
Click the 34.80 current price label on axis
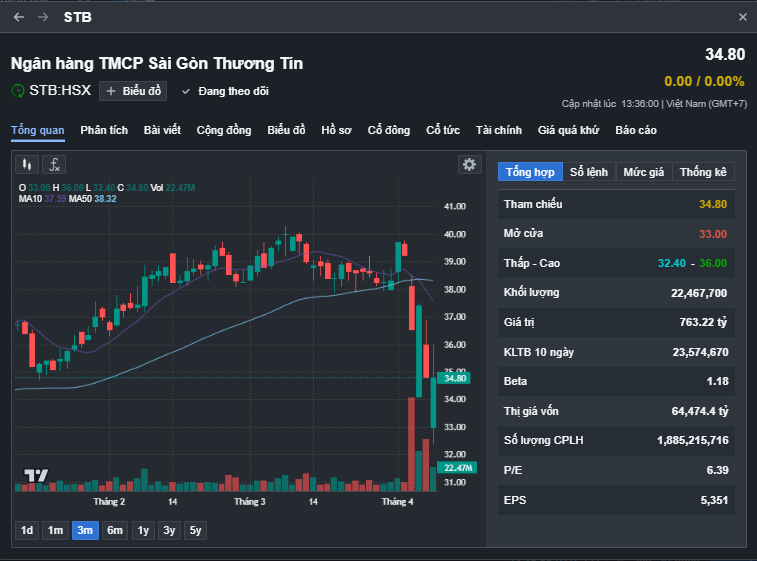tap(456, 378)
